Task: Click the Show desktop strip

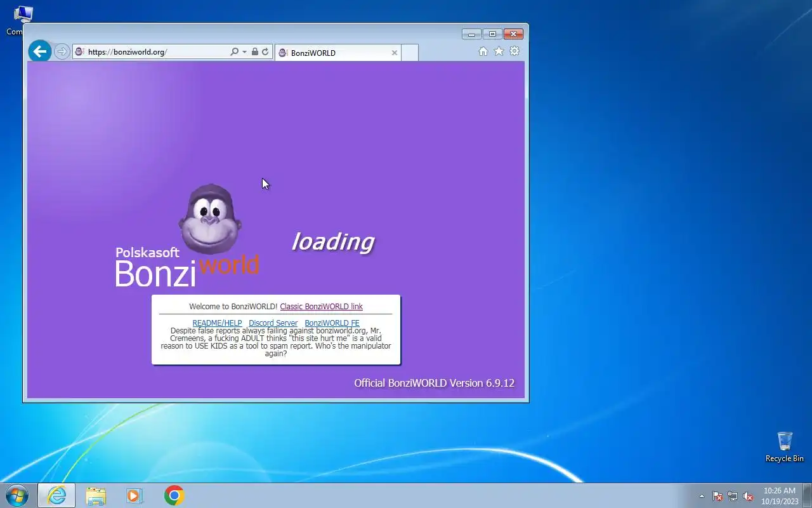Action: coord(807,495)
